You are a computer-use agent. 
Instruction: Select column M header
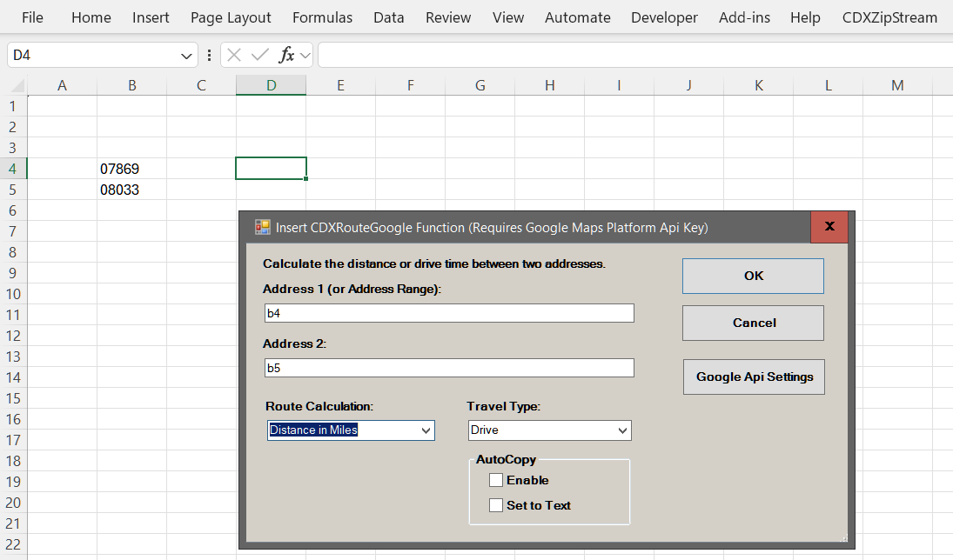click(897, 85)
